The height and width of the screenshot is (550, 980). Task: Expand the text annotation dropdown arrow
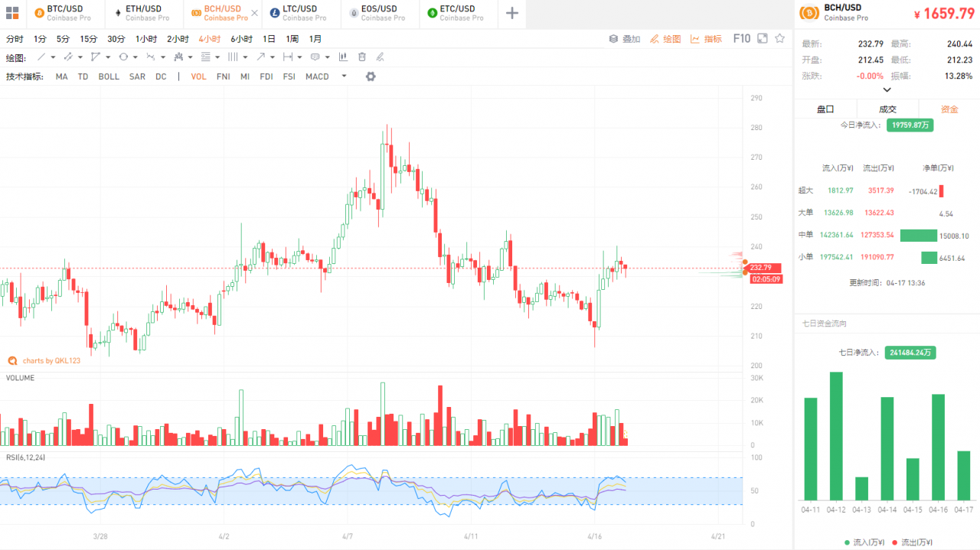[x=327, y=57]
